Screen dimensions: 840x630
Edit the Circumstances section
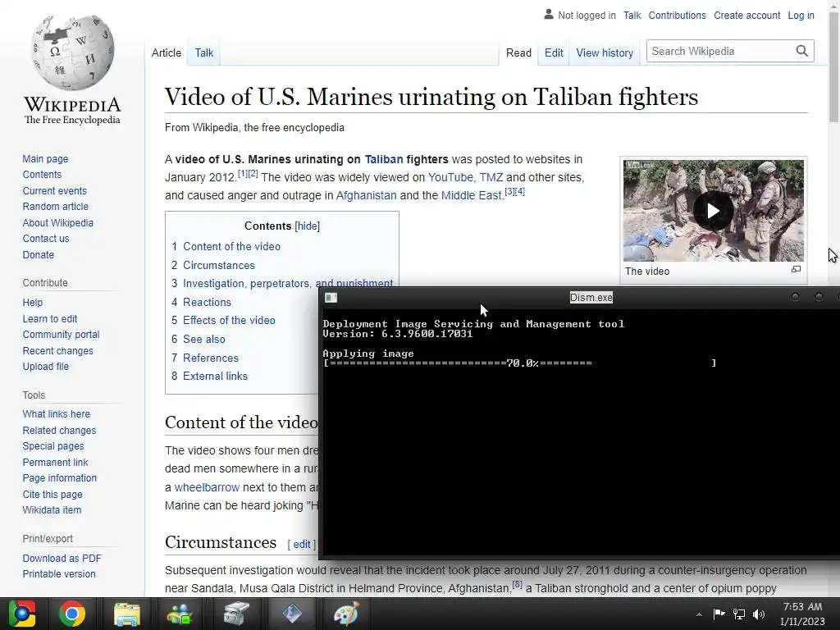(302, 545)
